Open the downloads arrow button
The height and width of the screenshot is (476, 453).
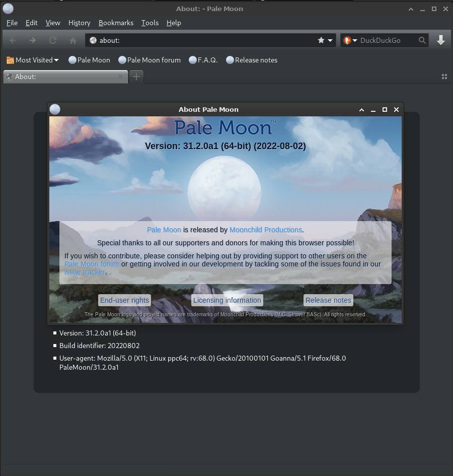[x=441, y=40]
